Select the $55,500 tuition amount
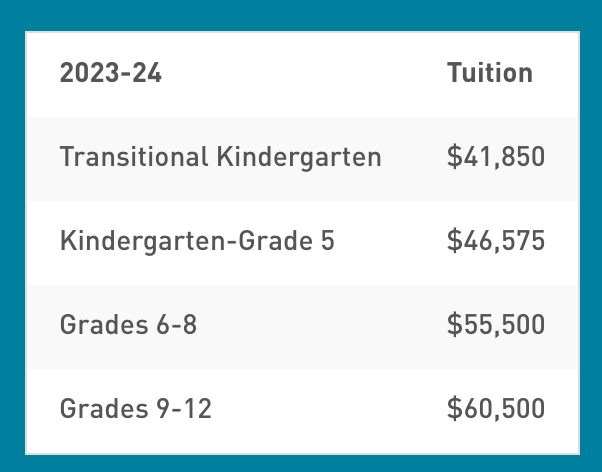 (x=495, y=325)
